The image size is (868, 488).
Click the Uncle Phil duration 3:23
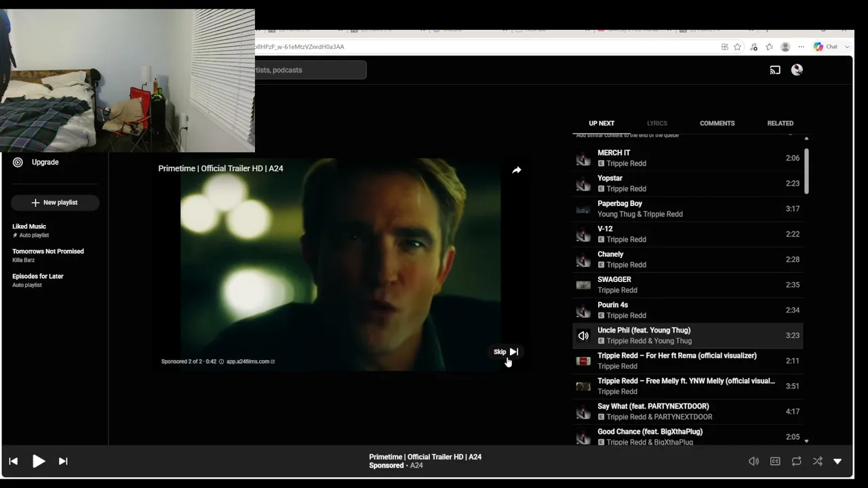pyautogui.click(x=793, y=335)
